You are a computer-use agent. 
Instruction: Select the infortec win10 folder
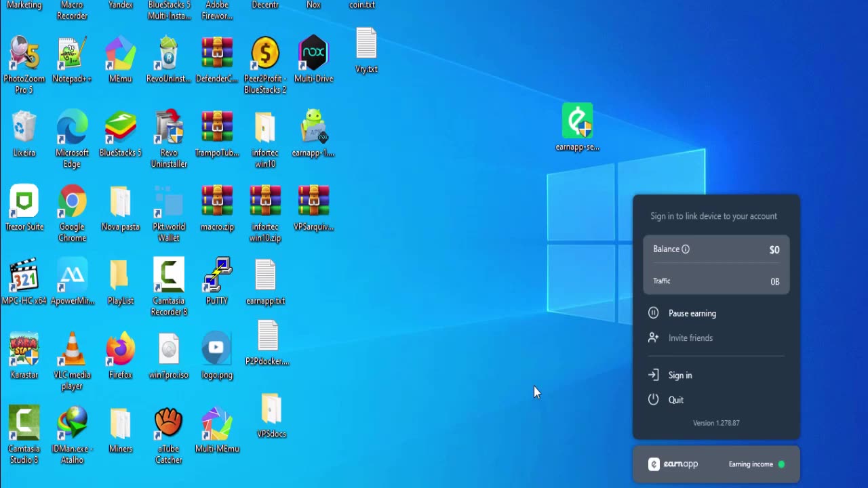click(265, 139)
